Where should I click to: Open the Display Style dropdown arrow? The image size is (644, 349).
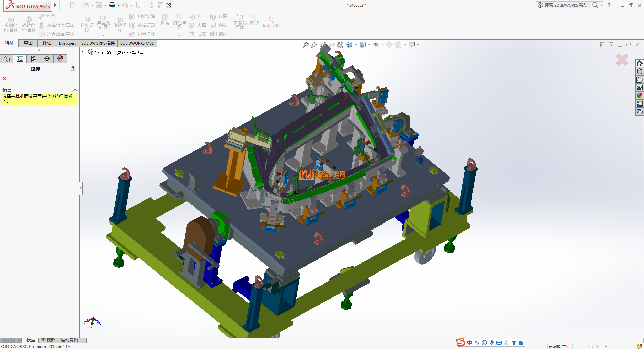369,45
